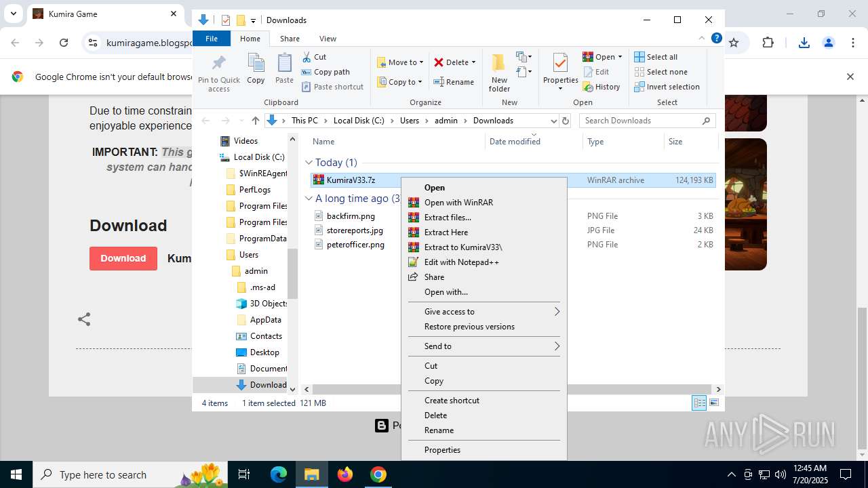The width and height of the screenshot is (868, 488).
Task: Collapse the Today group
Action: [x=309, y=163]
